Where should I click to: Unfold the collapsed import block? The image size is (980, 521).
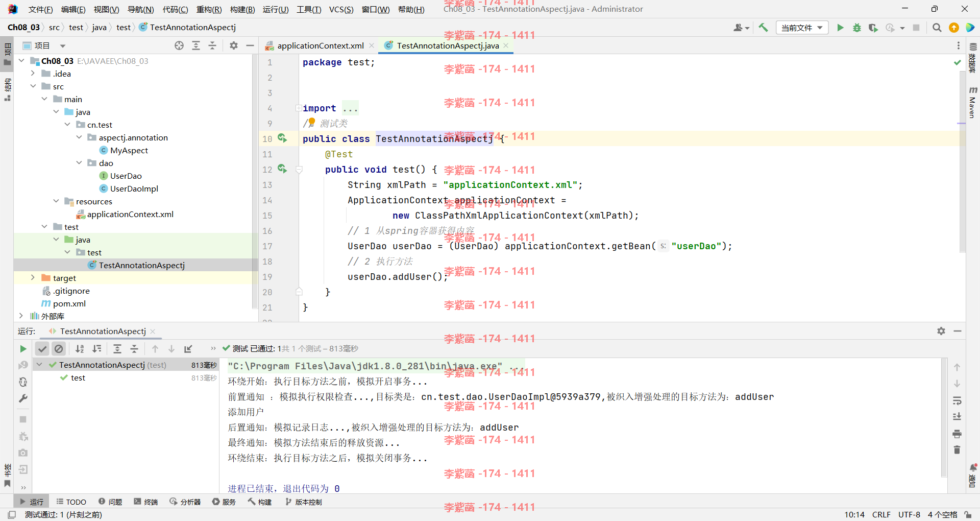pos(298,108)
